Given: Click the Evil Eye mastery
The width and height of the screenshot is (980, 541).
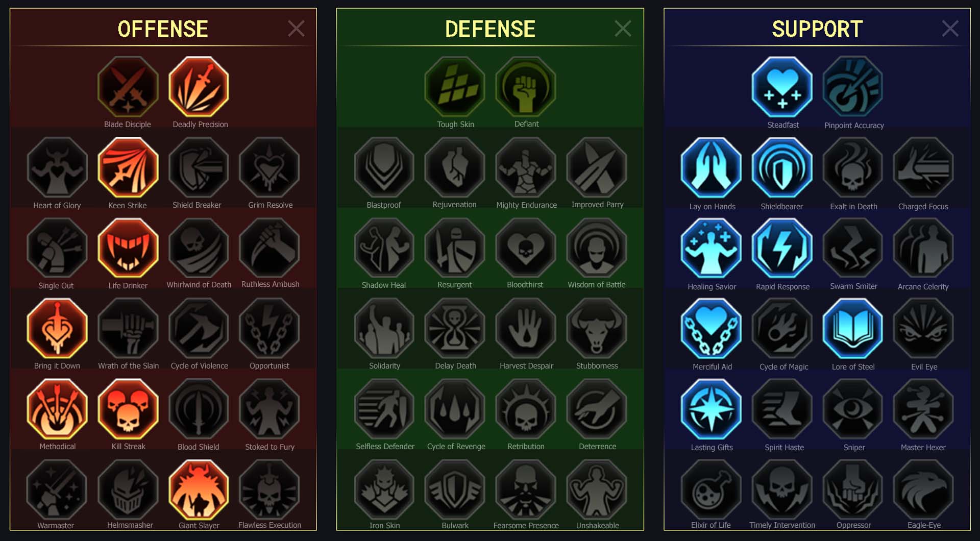Looking at the screenshot, I should (923, 329).
